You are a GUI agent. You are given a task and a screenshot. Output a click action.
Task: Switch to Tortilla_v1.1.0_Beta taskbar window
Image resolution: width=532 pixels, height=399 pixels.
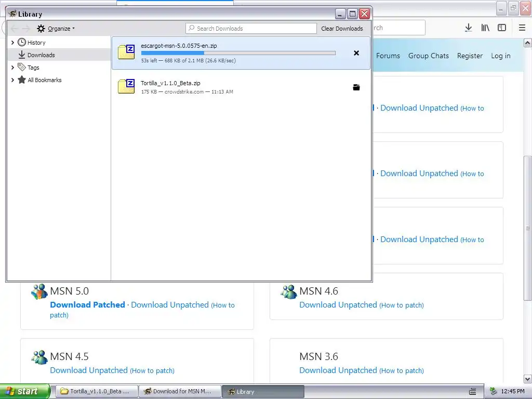pyautogui.click(x=96, y=391)
